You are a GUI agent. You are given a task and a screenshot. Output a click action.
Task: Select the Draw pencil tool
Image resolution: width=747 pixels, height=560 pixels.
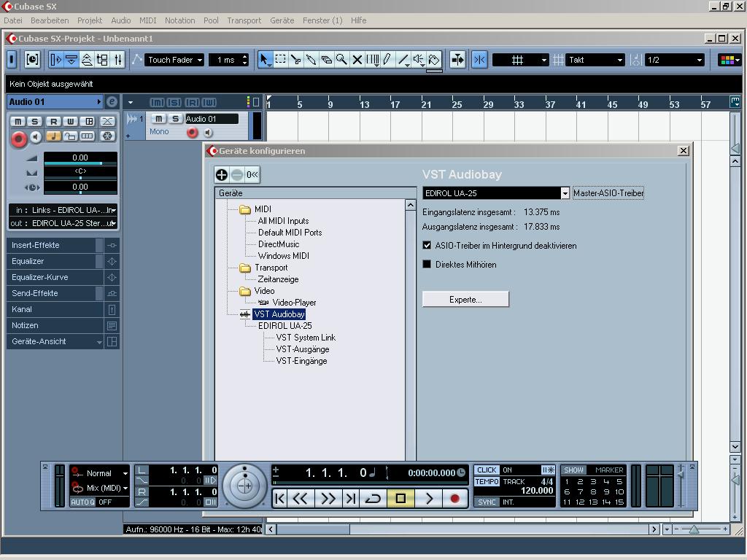[x=387, y=60]
